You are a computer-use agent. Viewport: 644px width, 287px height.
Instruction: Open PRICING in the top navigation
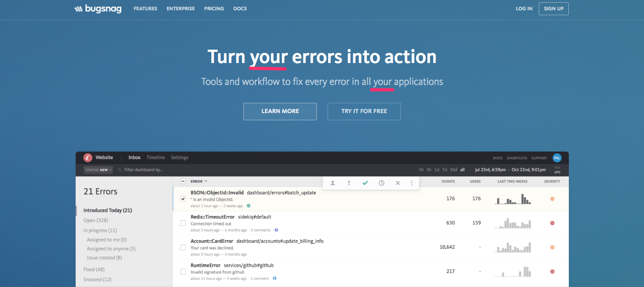pos(214,8)
